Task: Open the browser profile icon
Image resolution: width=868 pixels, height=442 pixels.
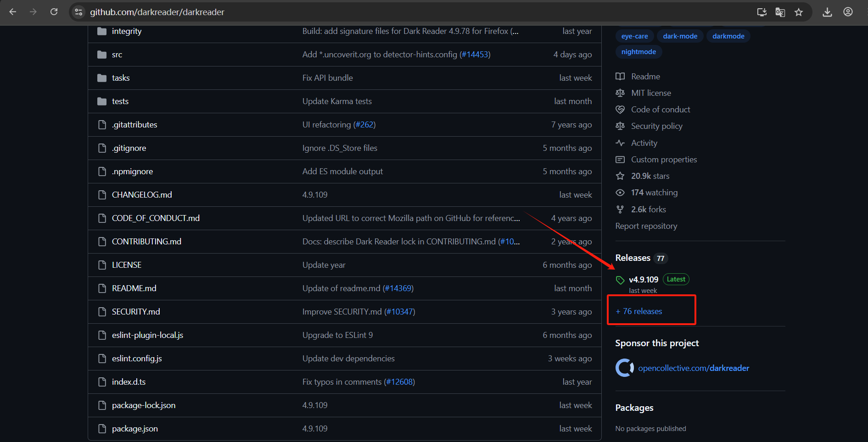Action: point(848,12)
